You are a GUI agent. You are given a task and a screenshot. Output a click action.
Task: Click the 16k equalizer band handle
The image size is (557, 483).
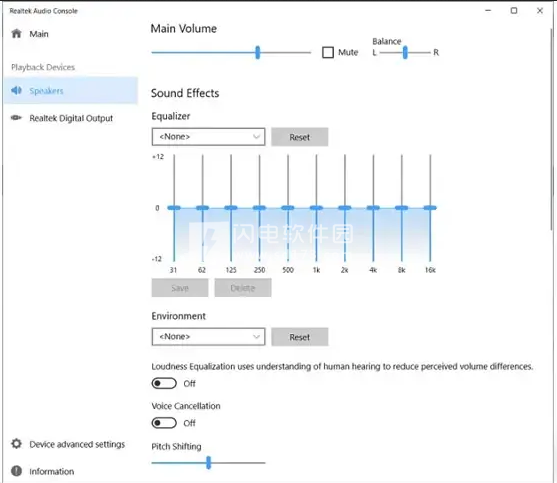pyautogui.click(x=430, y=208)
